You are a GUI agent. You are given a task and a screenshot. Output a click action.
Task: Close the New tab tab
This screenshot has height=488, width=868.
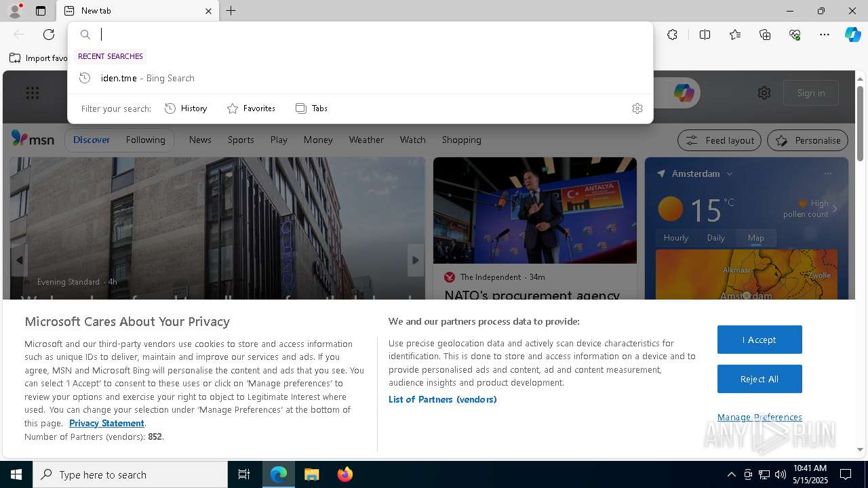[x=208, y=11]
